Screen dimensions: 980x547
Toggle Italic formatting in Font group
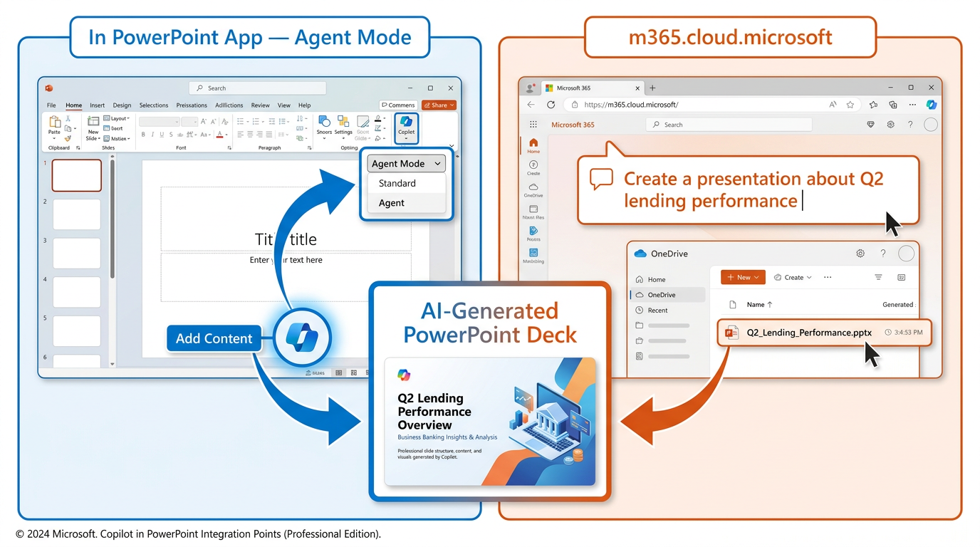point(152,135)
